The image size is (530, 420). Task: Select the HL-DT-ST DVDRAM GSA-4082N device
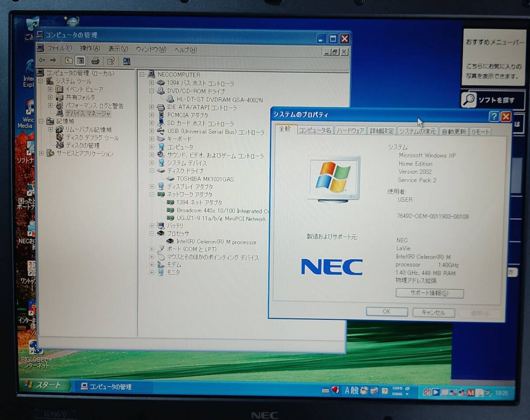point(220,99)
